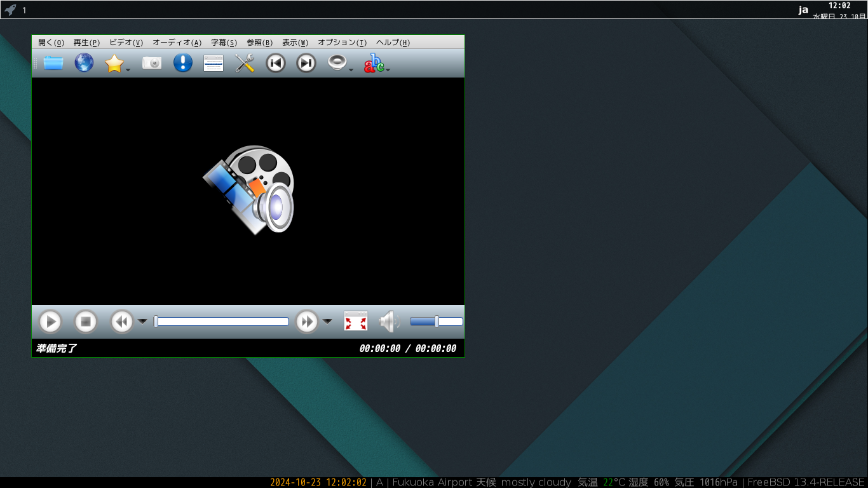Toggle fullscreen with red arrows icon
Viewport: 868px width, 488px height.
(x=356, y=322)
